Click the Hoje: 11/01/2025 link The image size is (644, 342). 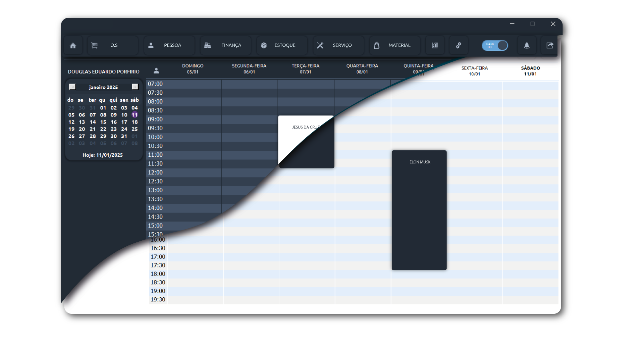103,155
